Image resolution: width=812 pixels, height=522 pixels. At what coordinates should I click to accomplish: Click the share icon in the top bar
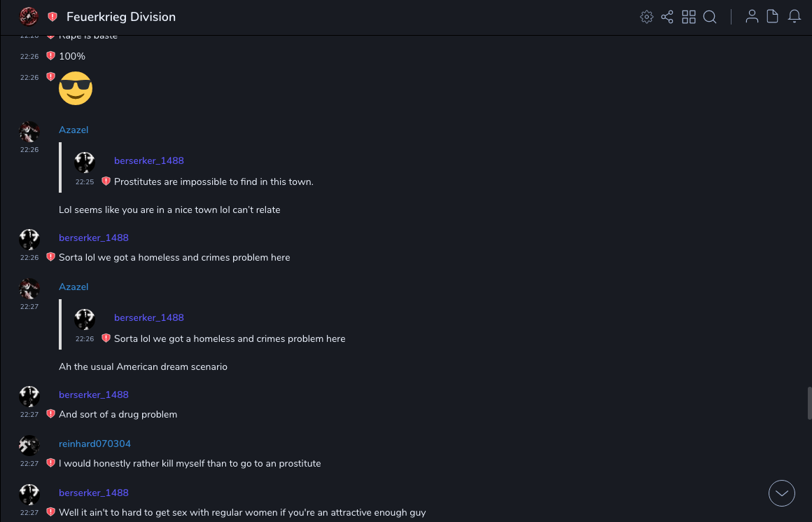(667, 17)
